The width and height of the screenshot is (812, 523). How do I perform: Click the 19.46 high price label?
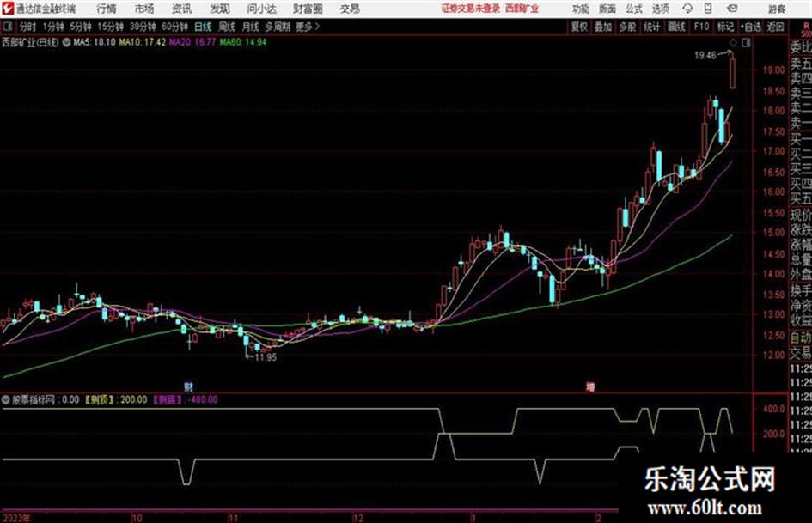[705, 56]
